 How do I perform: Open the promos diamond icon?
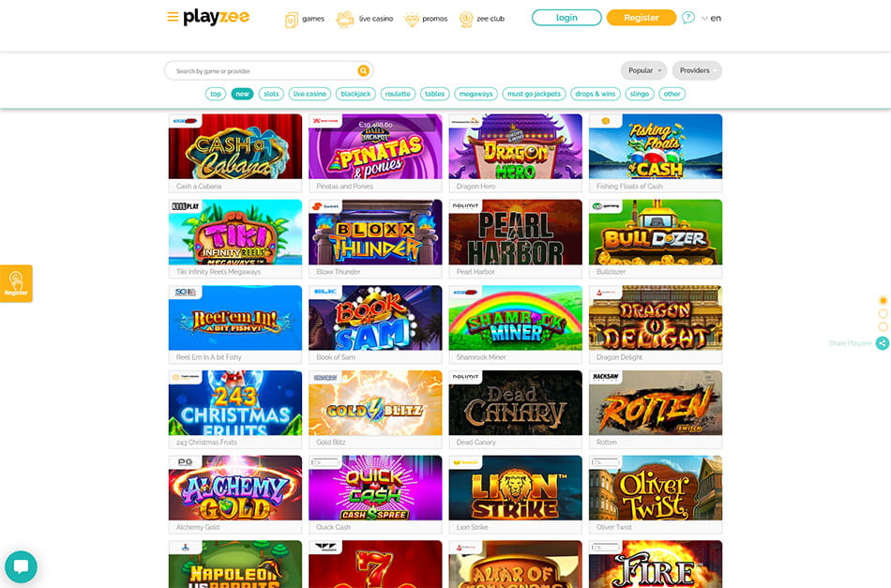click(412, 19)
